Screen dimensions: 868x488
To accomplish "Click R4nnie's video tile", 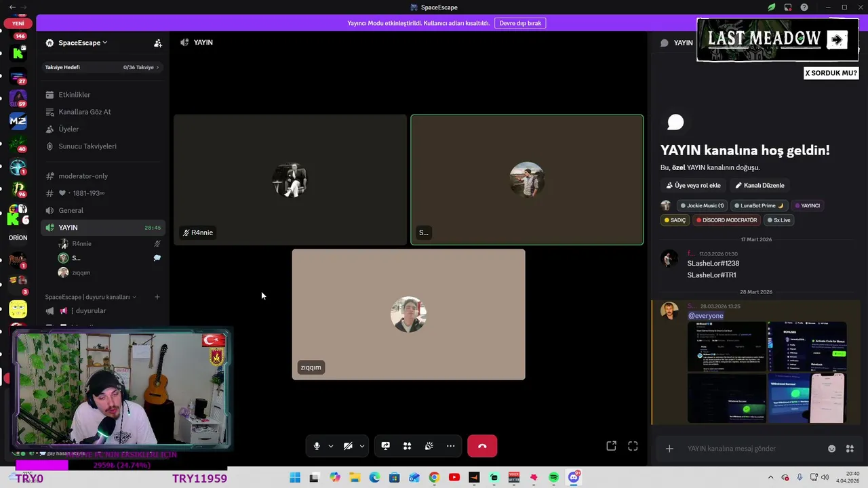I will (x=290, y=180).
